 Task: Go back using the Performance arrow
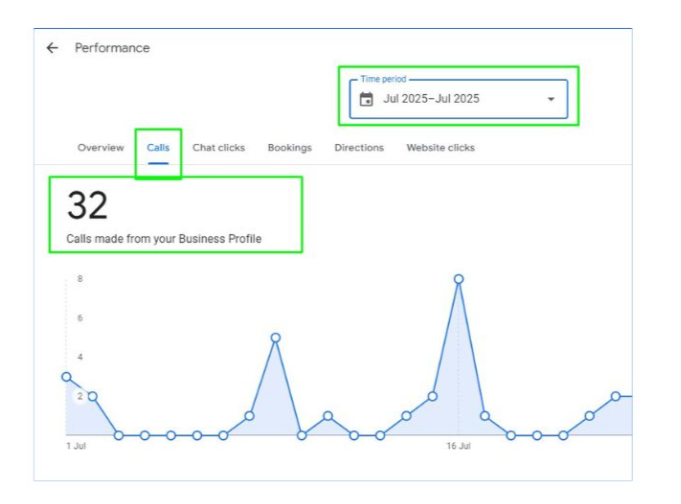click(52, 48)
